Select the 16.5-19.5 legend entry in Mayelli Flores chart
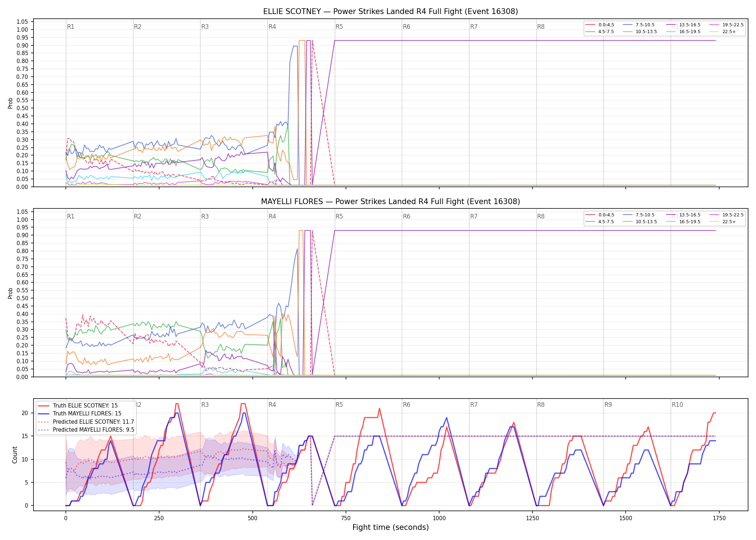Screen dimensions: 756x540 click(x=684, y=222)
